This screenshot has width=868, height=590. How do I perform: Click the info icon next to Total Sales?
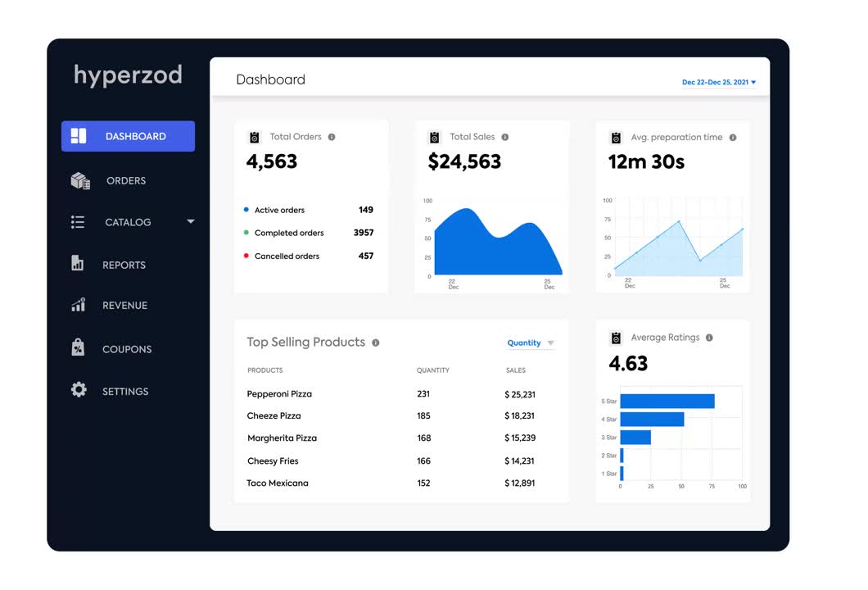pos(507,136)
